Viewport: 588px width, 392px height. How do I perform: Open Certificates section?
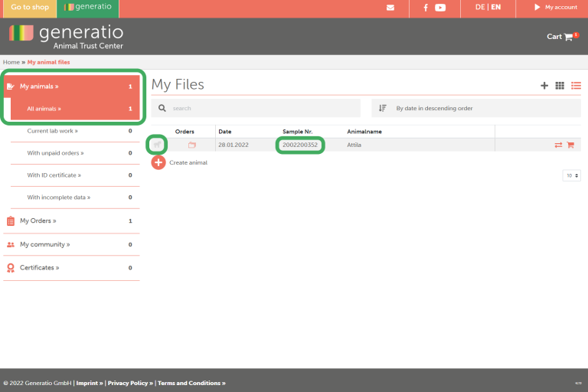(72, 268)
